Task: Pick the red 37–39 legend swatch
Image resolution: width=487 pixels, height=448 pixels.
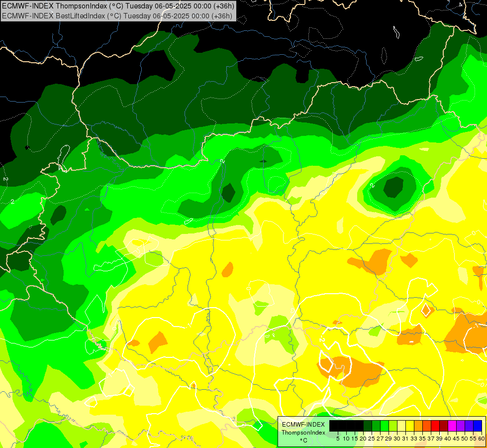Action: tap(435, 426)
